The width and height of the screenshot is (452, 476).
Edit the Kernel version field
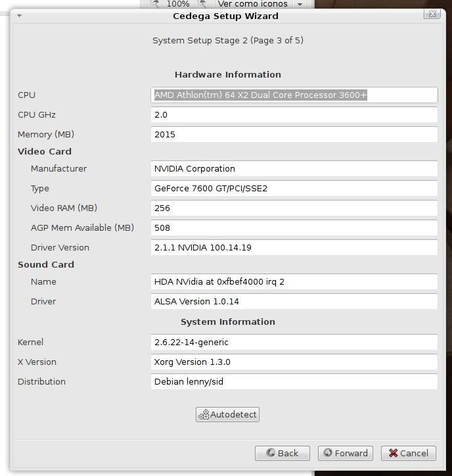tap(294, 342)
